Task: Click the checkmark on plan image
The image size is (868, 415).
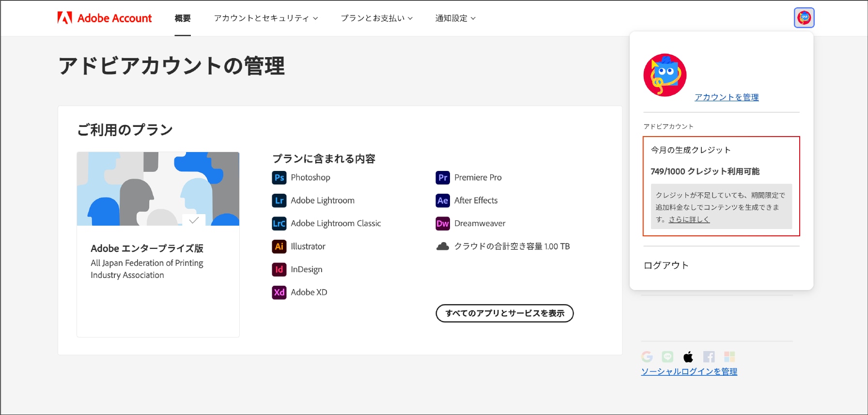Action: (194, 220)
